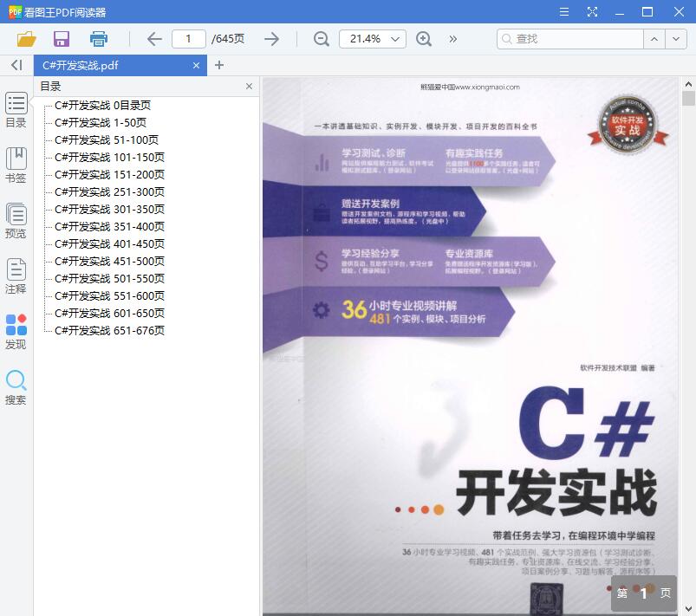Image resolution: width=696 pixels, height=616 pixels.
Task: Select outline entry C#开发实战 451-500页
Action: [109, 261]
